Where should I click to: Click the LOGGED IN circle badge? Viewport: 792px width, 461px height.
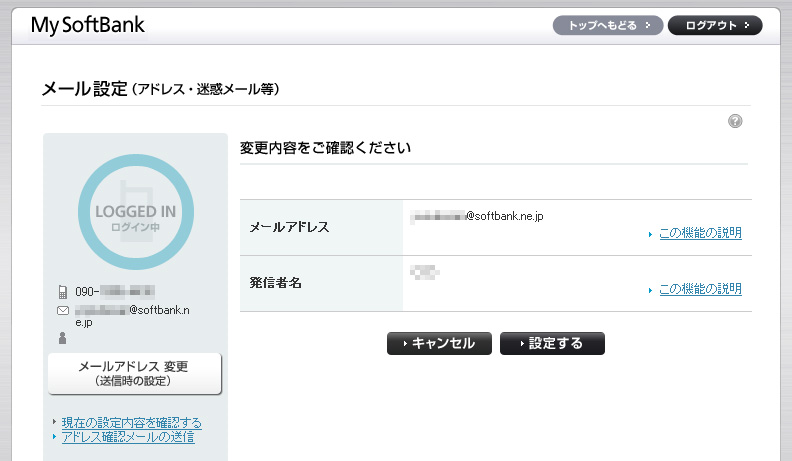tap(136, 212)
